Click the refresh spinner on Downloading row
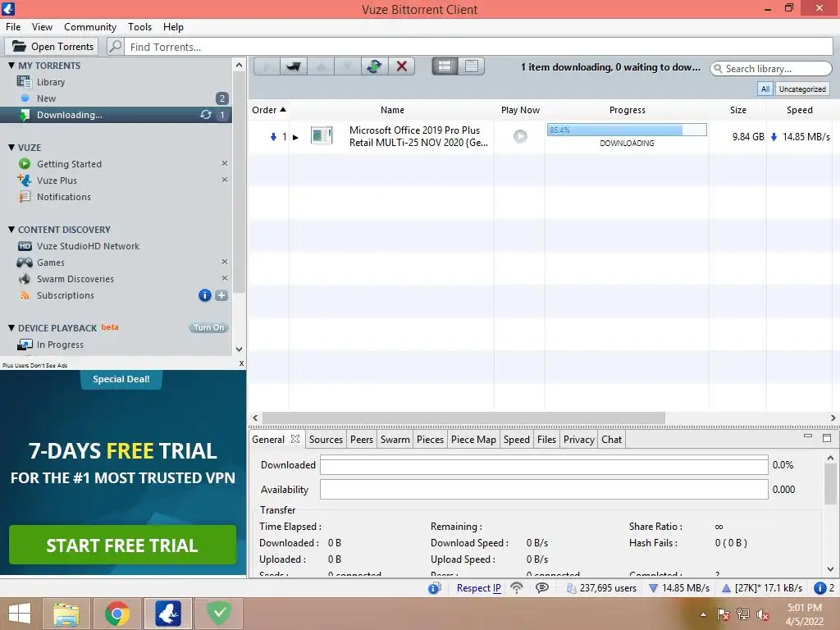 pyautogui.click(x=206, y=115)
